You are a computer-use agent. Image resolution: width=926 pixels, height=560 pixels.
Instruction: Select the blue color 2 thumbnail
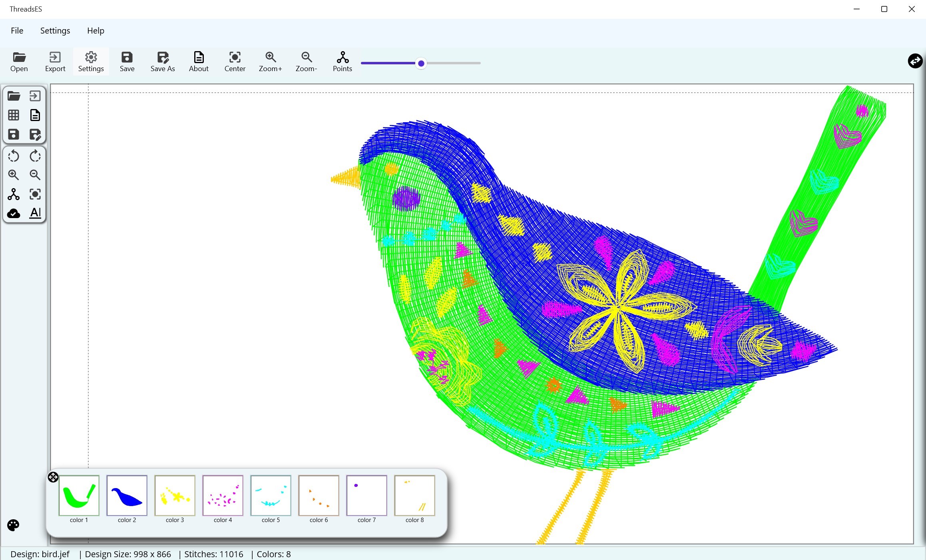tap(127, 495)
